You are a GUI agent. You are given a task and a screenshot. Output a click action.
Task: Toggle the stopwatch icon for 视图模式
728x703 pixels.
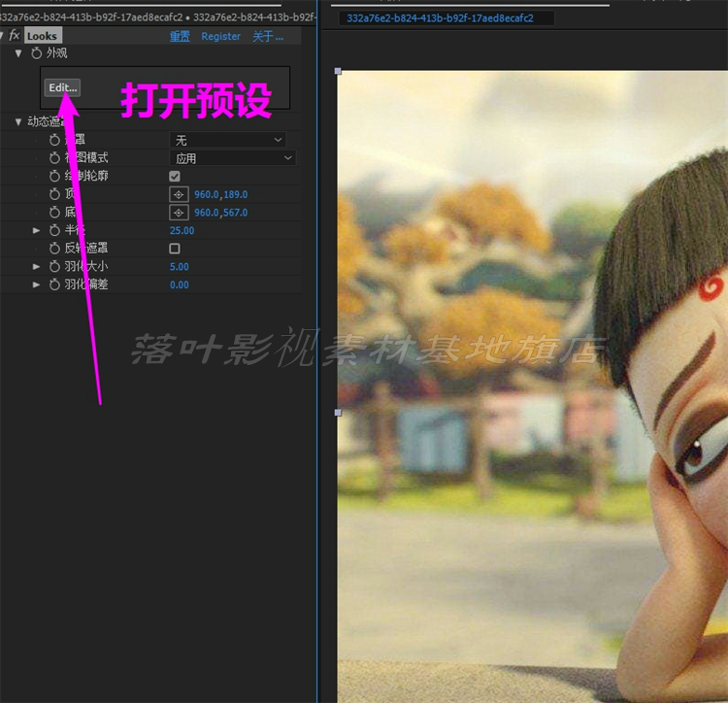(x=54, y=158)
